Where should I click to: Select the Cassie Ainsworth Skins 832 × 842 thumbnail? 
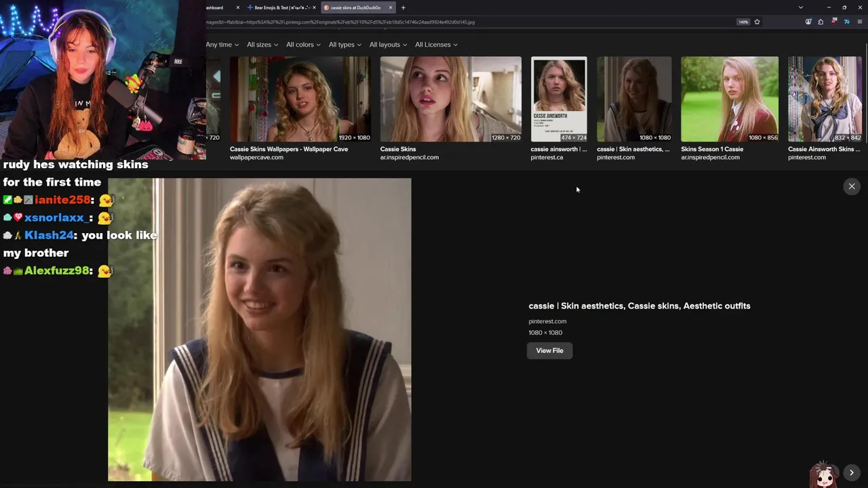click(825, 99)
